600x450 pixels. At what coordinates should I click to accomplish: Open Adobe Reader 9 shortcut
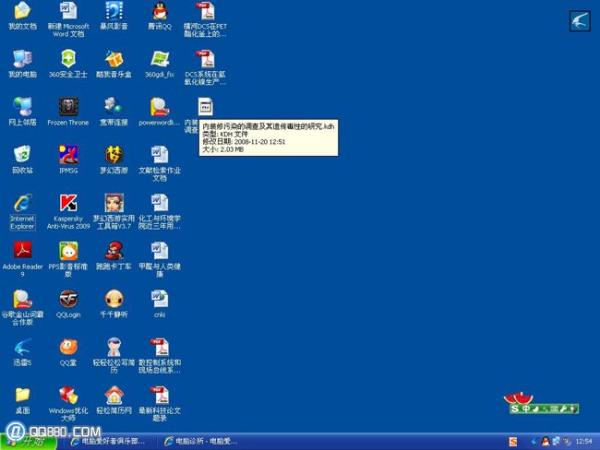[22, 250]
